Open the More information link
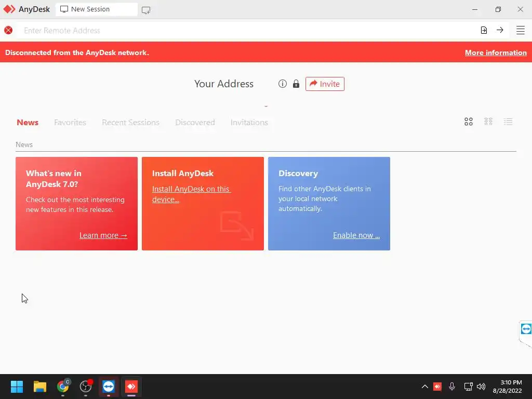This screenshot has height=399, width=532. pos(496,52)
